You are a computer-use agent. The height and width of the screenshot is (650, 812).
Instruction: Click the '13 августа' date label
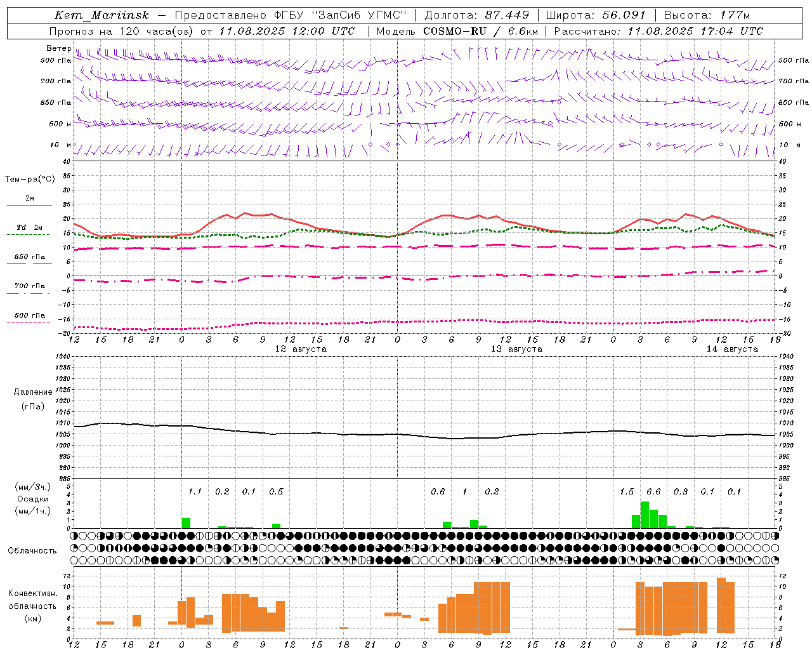516,349
